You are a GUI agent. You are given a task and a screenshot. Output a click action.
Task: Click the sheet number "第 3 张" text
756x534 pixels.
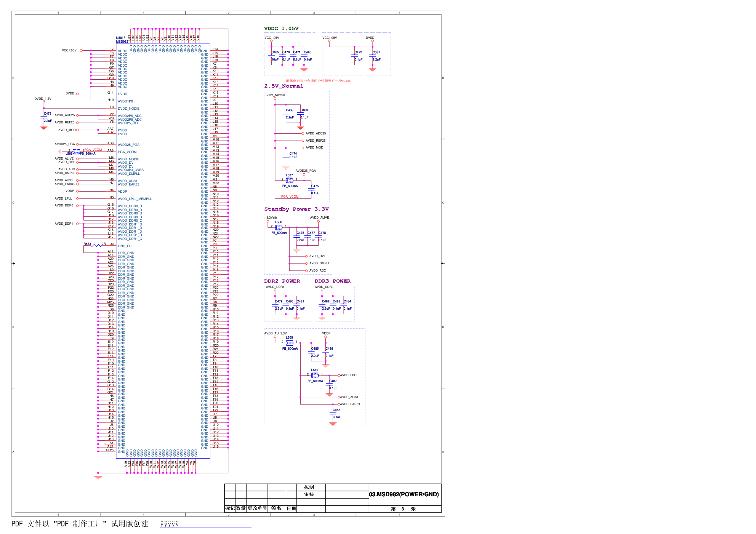(403, 509)
